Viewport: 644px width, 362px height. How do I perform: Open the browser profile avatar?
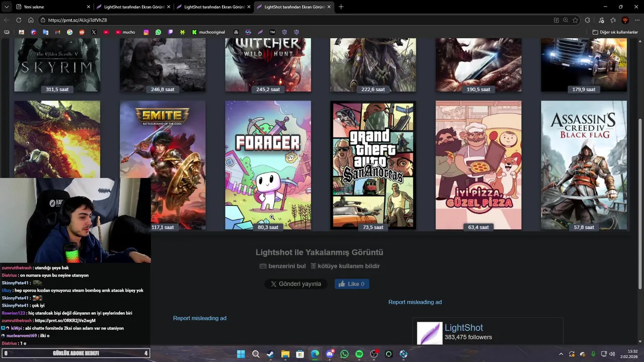(625, 20)
